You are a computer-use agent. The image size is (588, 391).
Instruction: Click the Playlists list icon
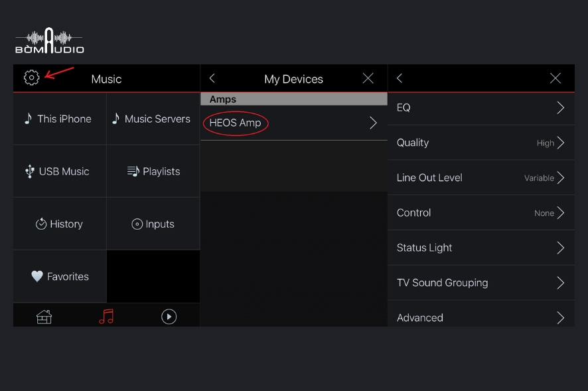click(133, 171)
